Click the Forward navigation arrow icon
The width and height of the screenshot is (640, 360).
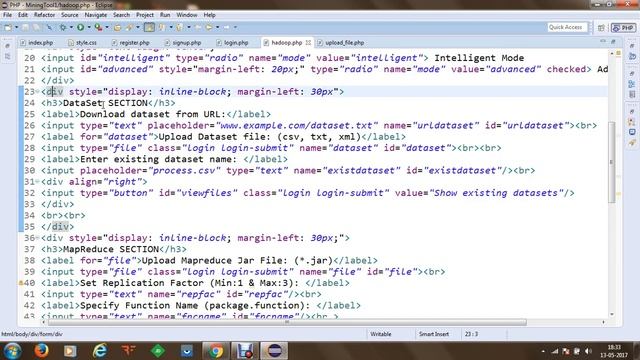click(x=226, y=27)
